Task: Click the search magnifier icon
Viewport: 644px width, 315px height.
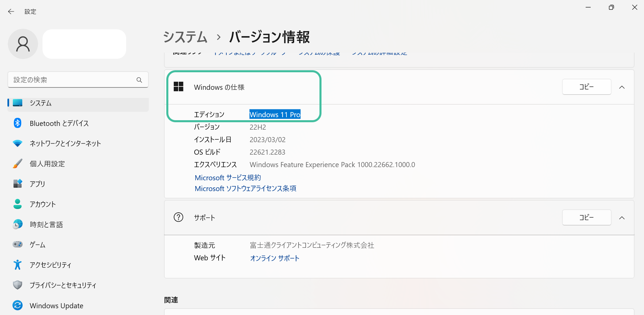Action: click(139, 80)
